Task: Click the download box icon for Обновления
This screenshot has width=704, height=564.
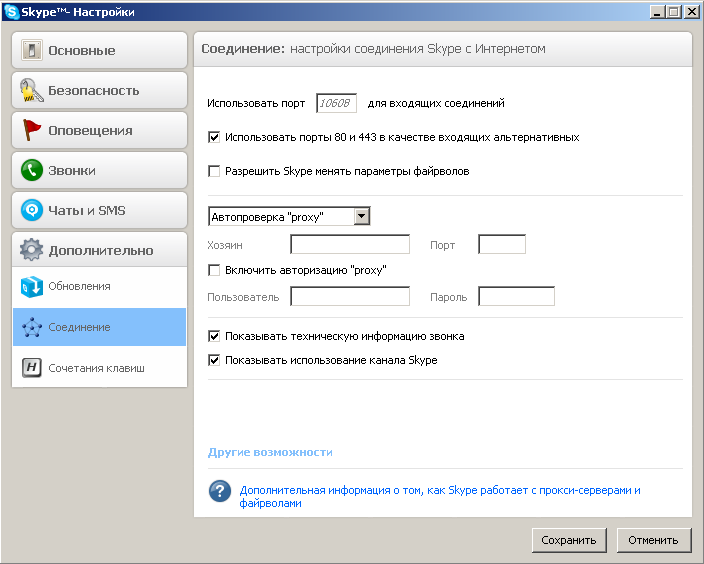Action: pos(32,286)
